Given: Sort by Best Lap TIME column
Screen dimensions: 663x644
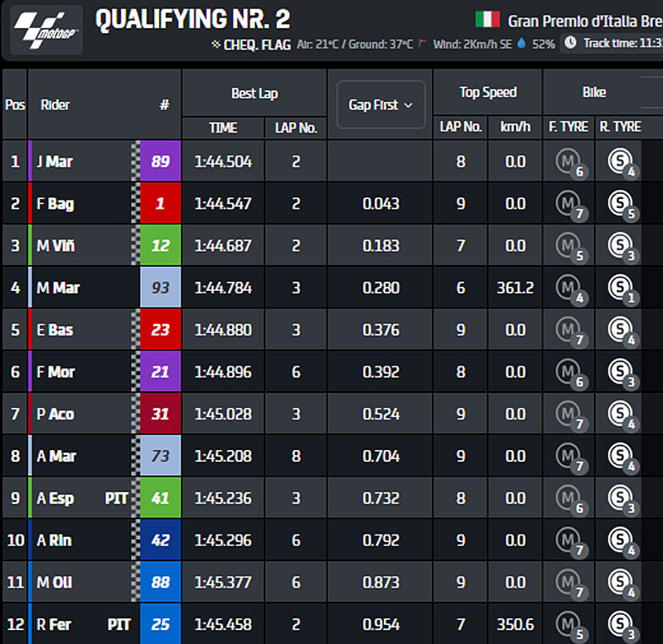Looking at the screenshot, I should tap(223, 128).
